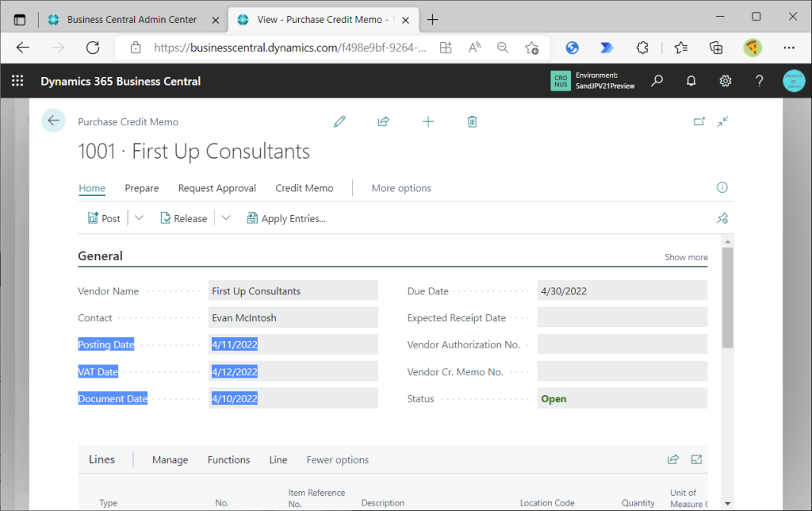Open the browser profile picture

tap(753, 48)
